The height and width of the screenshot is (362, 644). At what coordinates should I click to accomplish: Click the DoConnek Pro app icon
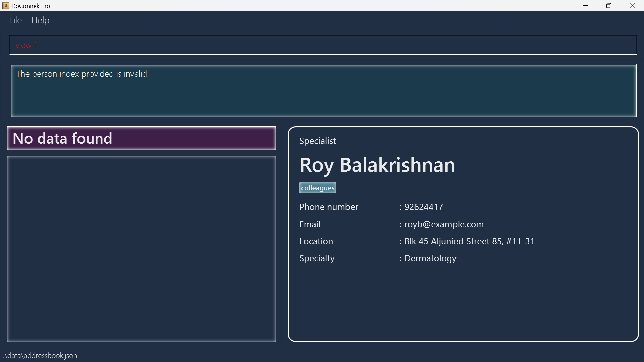click(5, 6)
